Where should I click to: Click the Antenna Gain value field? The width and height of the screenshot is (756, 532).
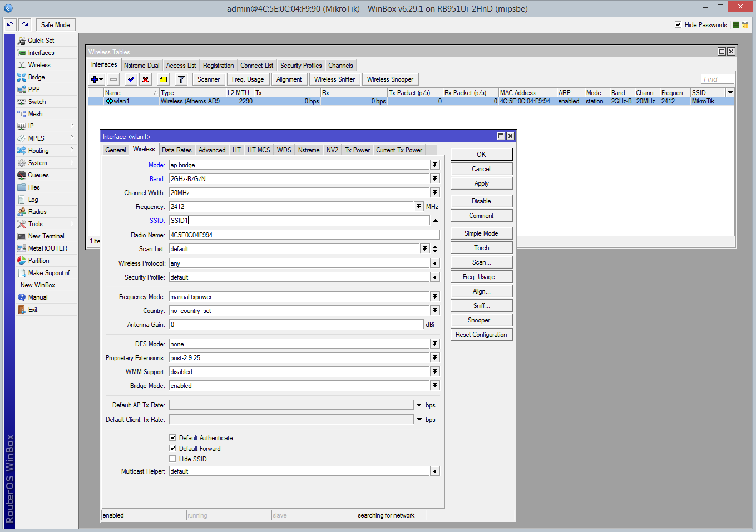(297, 324)
